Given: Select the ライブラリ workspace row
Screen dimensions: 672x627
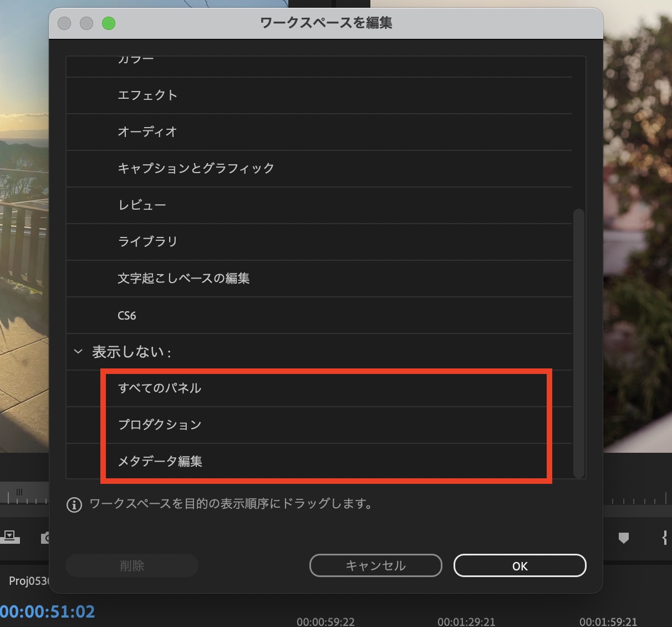Looking at the screenshot, I should [319, 242].
